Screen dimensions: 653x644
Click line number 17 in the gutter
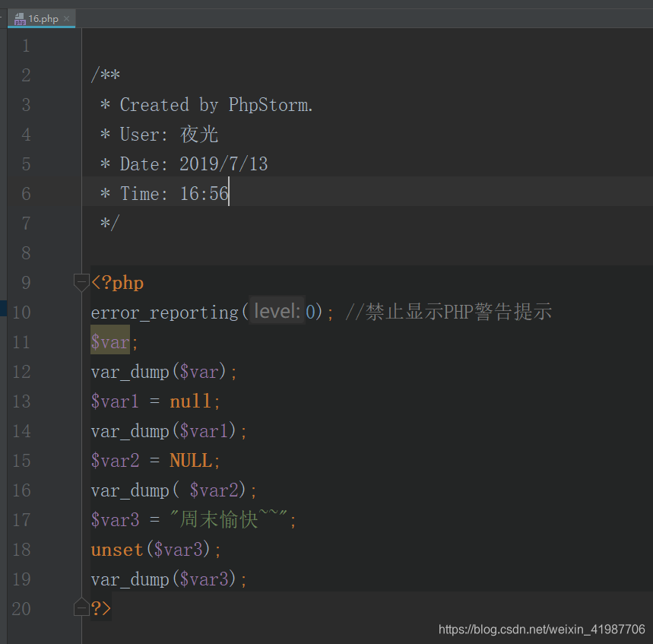pos(21,520)
